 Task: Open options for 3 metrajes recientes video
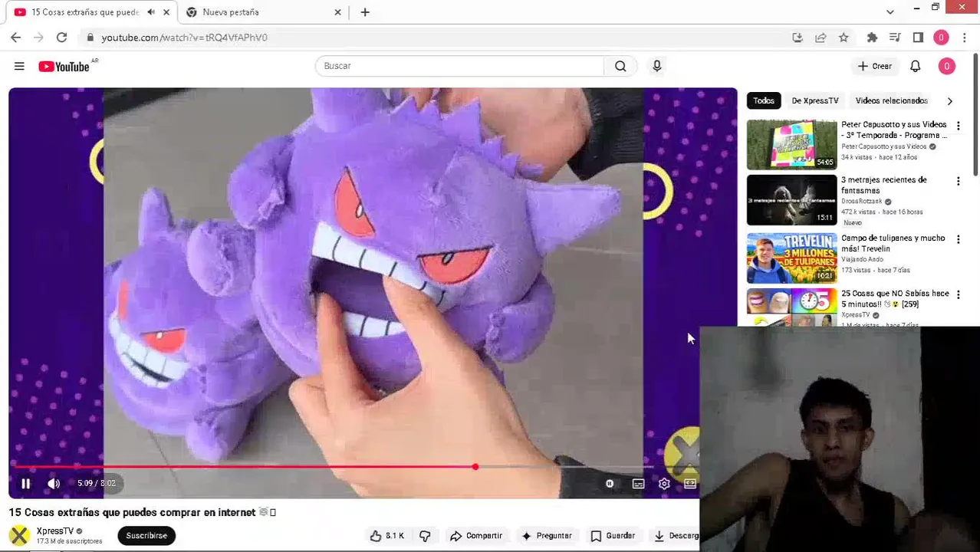[x=958, y=181]
